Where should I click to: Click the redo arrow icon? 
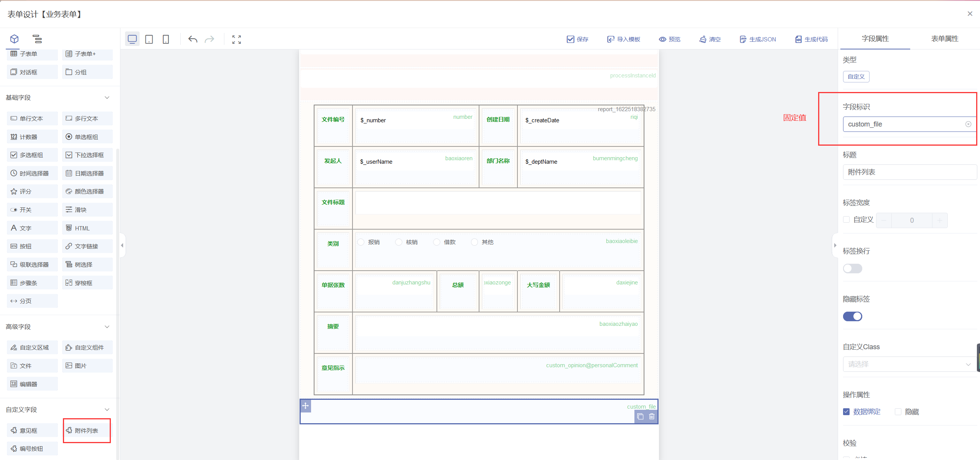pyautogui.click(x=209, y=39)
